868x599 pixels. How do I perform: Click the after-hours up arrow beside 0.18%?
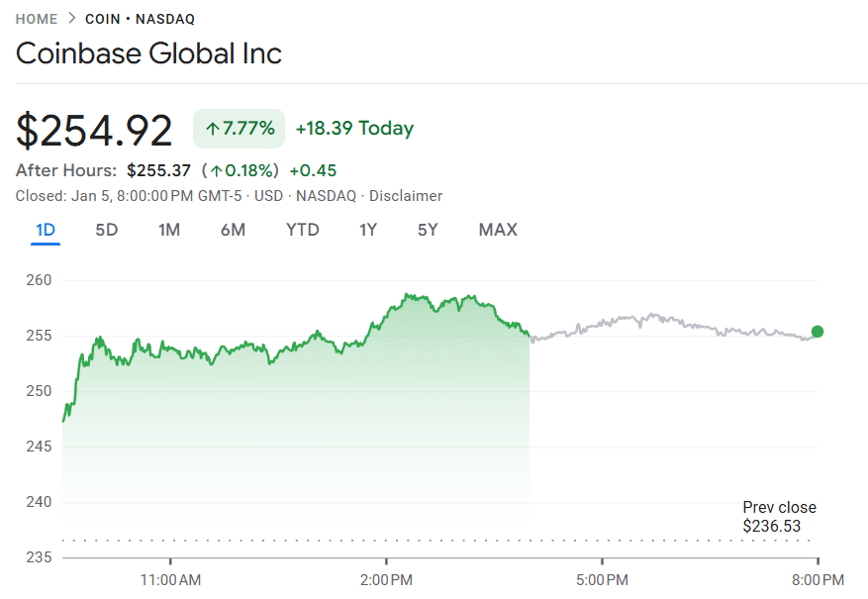point(215,171)
